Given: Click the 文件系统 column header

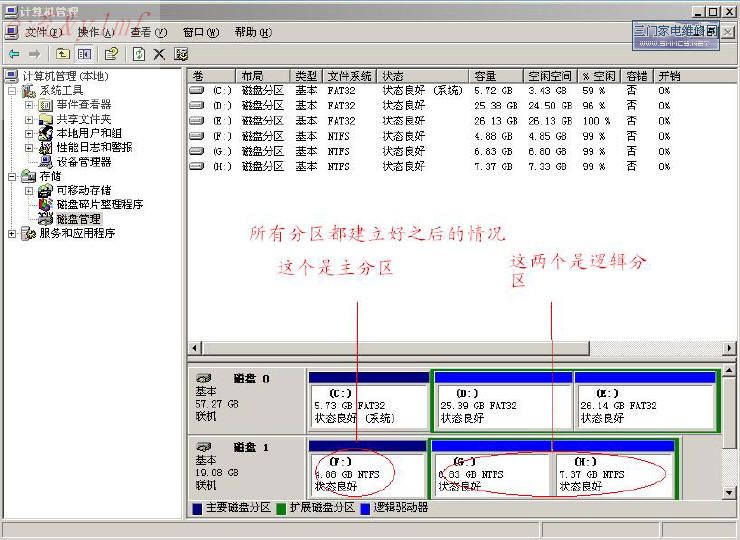Looking at the screenshot, I should pos(349,76).
